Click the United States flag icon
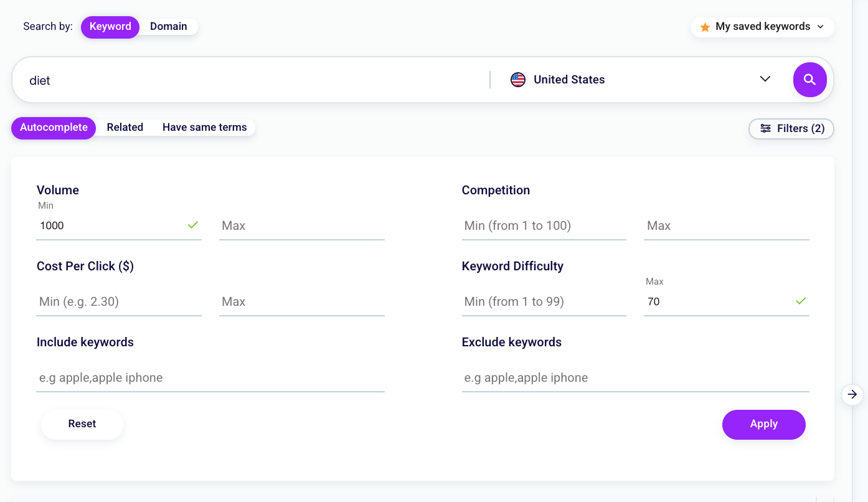 (x=517, y=79)
